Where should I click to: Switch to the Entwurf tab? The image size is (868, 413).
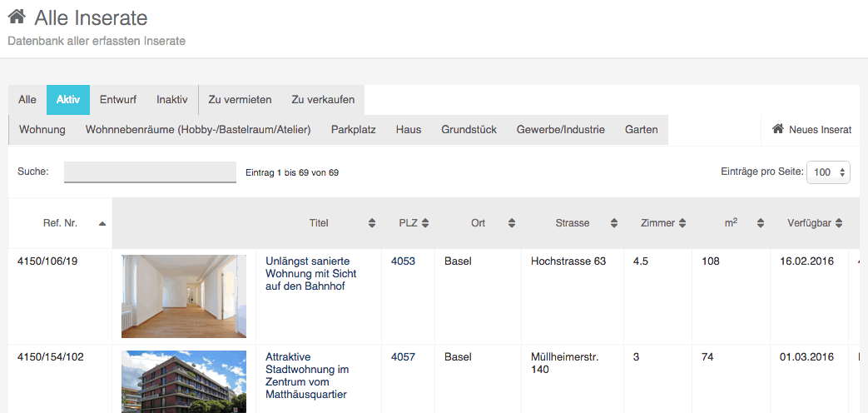tap(118, 99)
